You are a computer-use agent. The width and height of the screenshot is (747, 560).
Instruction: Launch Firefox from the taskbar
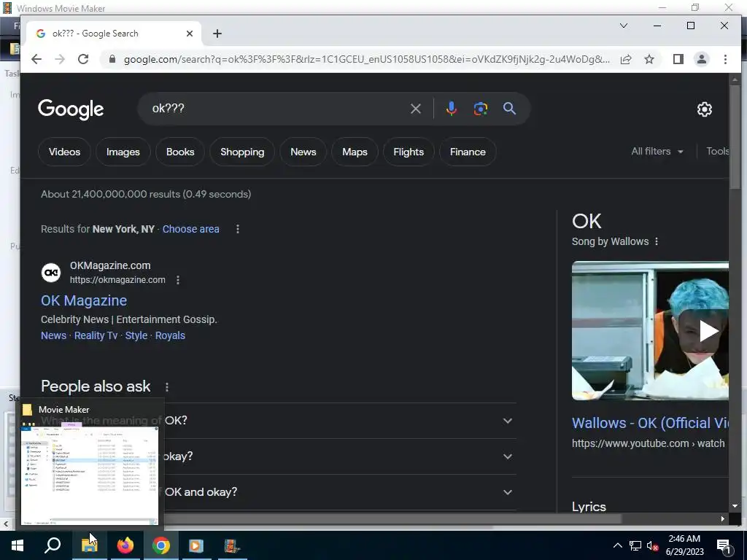125,545
